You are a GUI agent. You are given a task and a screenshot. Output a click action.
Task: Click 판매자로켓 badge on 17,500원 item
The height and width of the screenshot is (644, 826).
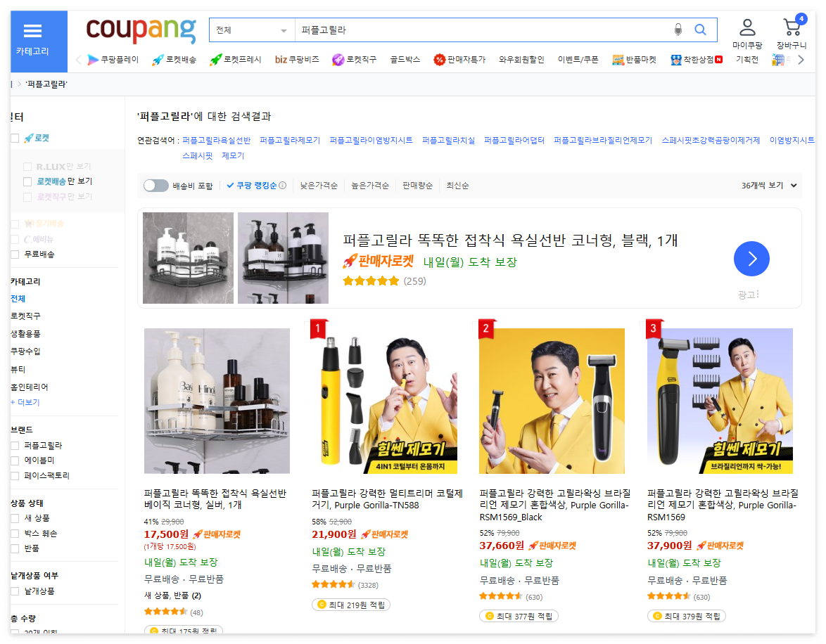point(217,534)
